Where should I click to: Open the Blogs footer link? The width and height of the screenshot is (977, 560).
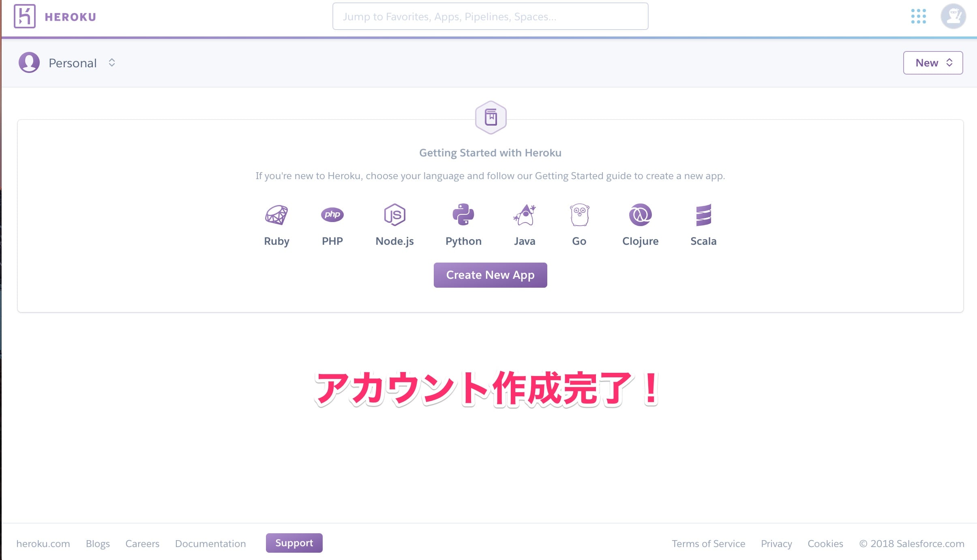click(98, 544)
